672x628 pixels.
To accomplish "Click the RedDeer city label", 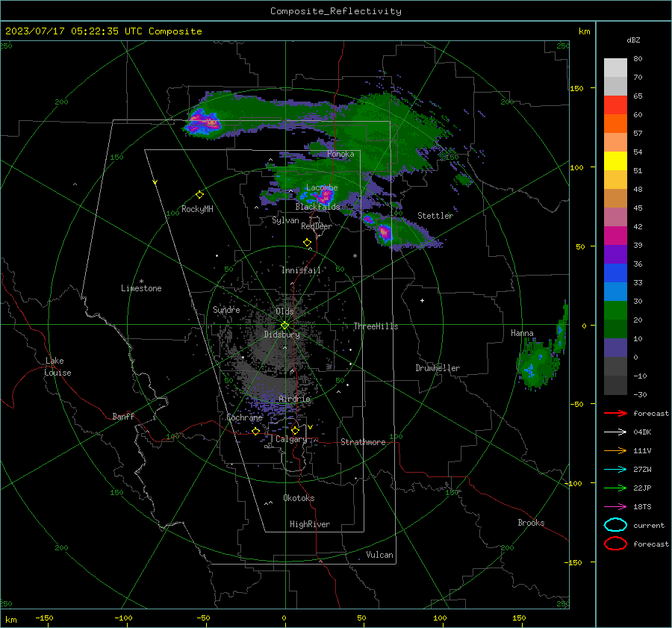I will [x=317, y=226].
